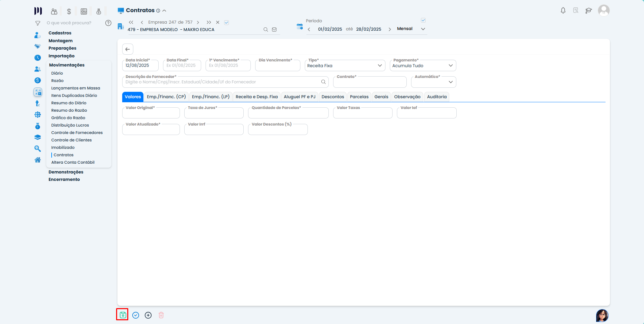The image size is (644, 324).
Task: Click the add new record plus icon
Action: [x=148, y=315]
